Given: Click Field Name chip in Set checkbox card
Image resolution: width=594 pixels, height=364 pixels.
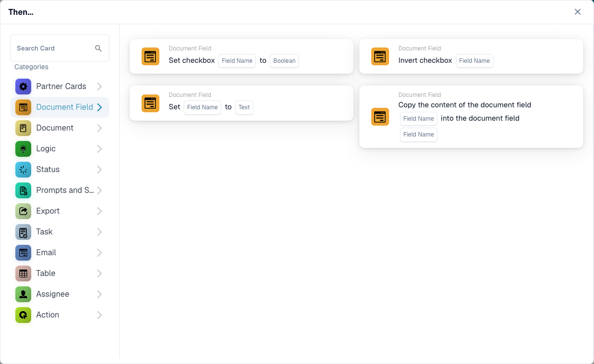Looking at the screenshot, I should click(237, 61).
